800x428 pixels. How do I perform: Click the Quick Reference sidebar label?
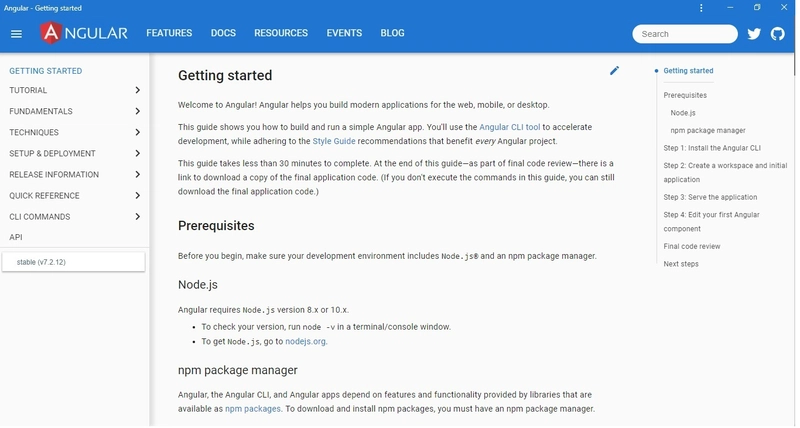click(44, 196)
